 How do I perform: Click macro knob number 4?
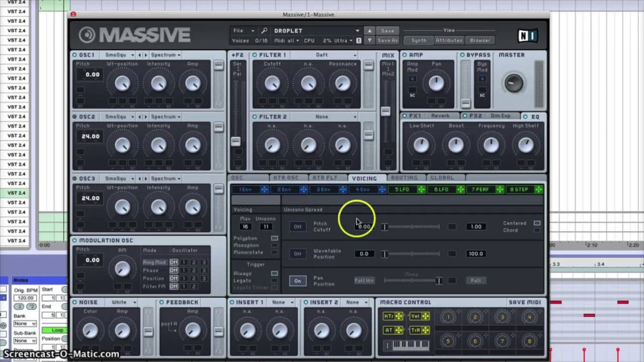click(529, 317)
